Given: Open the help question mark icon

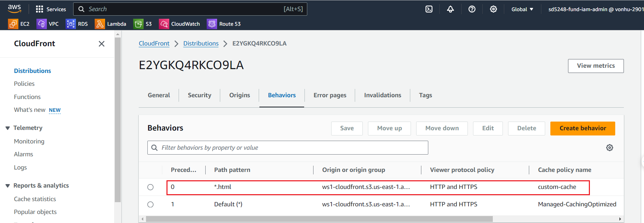Looking at the screenshot, I should [x=472, y=9].
